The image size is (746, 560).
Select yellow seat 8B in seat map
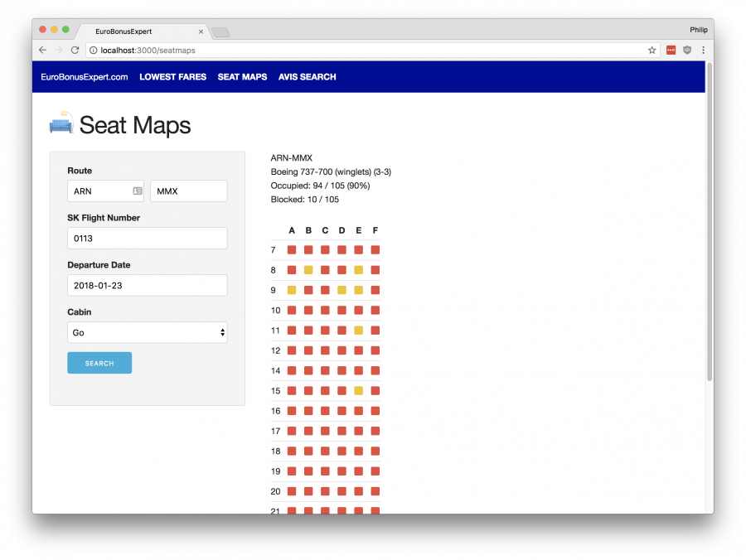point(308,270)
